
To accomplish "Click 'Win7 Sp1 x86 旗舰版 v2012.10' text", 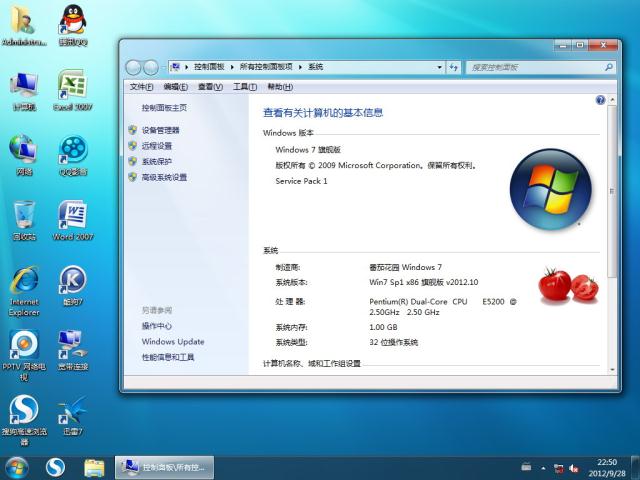I will coord(424,282).
